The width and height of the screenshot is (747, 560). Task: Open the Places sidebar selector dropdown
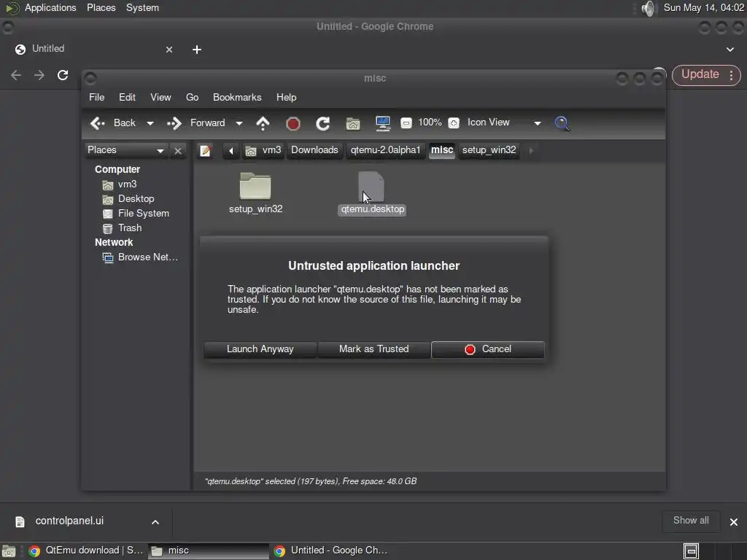[125, 150]
